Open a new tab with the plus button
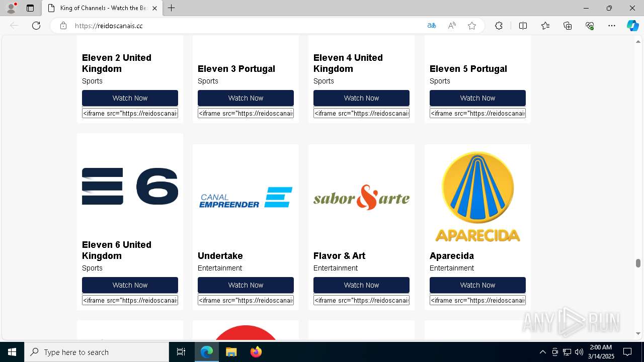Screen dimensions: 644x362 [x=172, y=8]
